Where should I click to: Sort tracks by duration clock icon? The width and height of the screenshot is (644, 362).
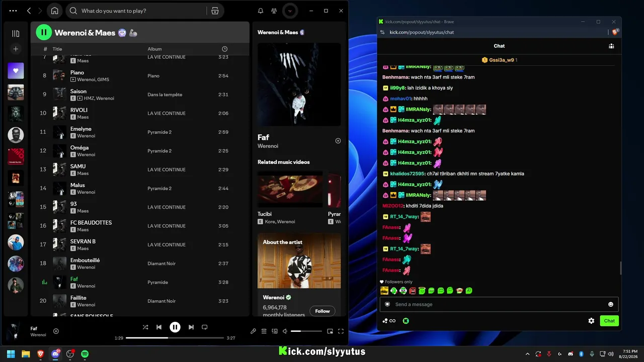pos(224,49)
